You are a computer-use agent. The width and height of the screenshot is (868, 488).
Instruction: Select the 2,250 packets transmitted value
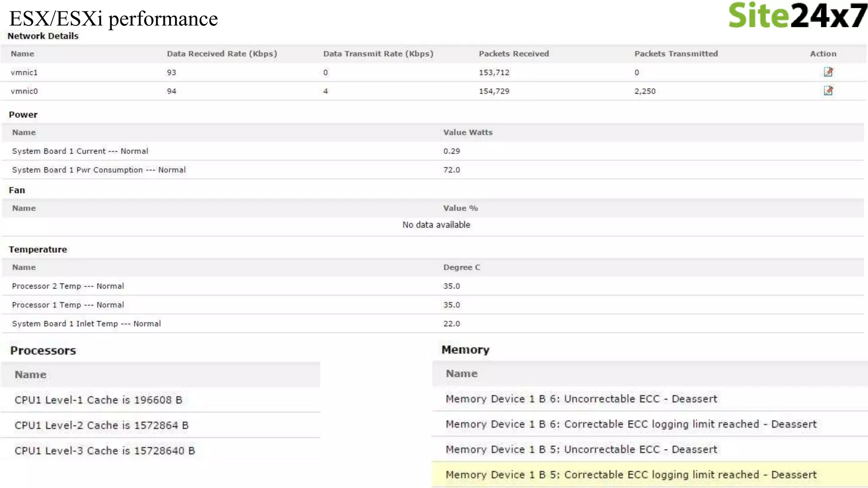tap(645, 91)
